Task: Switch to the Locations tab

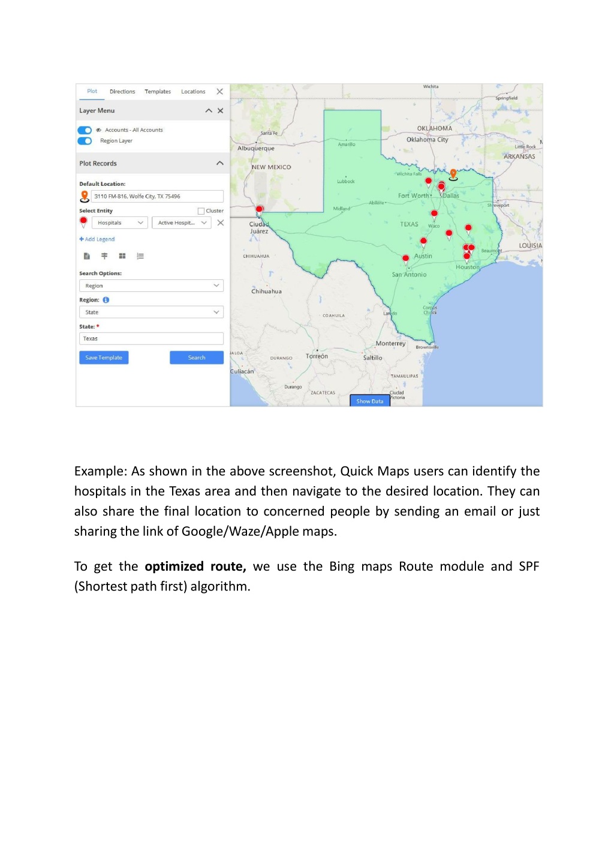Action: (193, 92)
